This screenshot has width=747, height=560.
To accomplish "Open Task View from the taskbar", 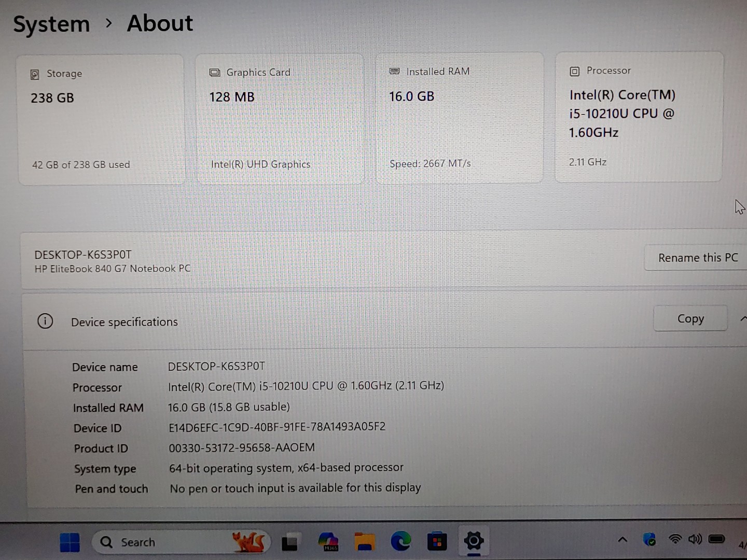I will tap(289, 542).
